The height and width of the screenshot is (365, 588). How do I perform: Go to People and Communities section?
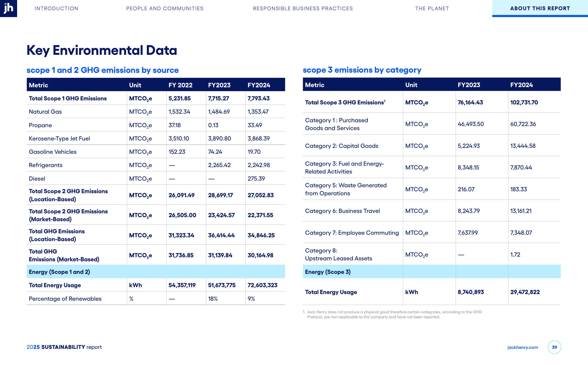pyautogui.click(x=165, y=9)
